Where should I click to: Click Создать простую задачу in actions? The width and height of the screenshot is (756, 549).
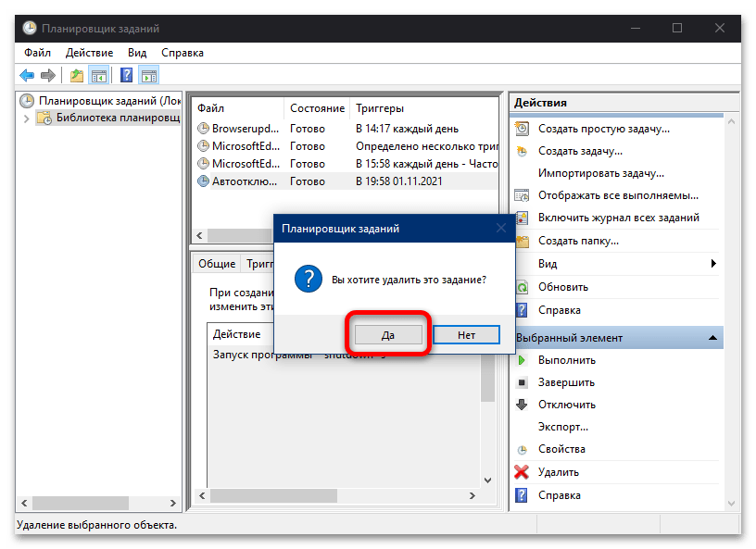click(603, 129)
